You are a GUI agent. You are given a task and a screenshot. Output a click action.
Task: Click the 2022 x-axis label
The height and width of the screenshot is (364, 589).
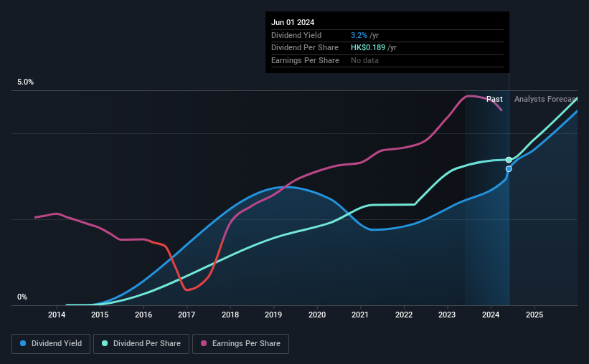coord(404,315)
